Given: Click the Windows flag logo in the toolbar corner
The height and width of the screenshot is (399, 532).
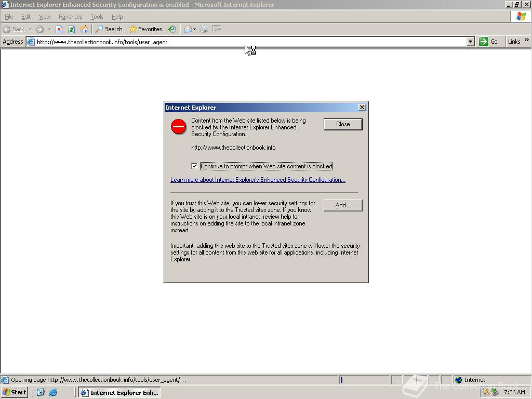Looking at the screenshot, I should [x=521, y=16].
